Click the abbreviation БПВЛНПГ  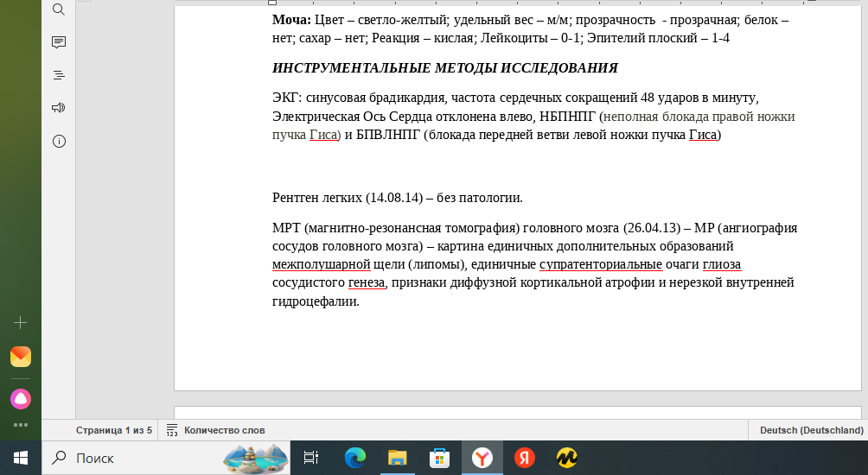[x=387, y=136]
